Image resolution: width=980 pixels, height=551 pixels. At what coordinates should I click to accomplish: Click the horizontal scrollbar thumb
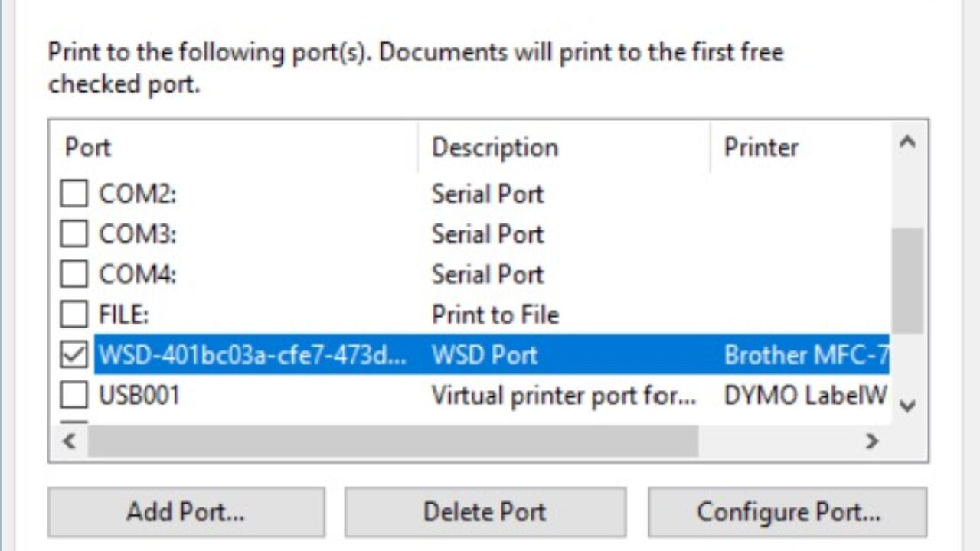coord(392,441)
